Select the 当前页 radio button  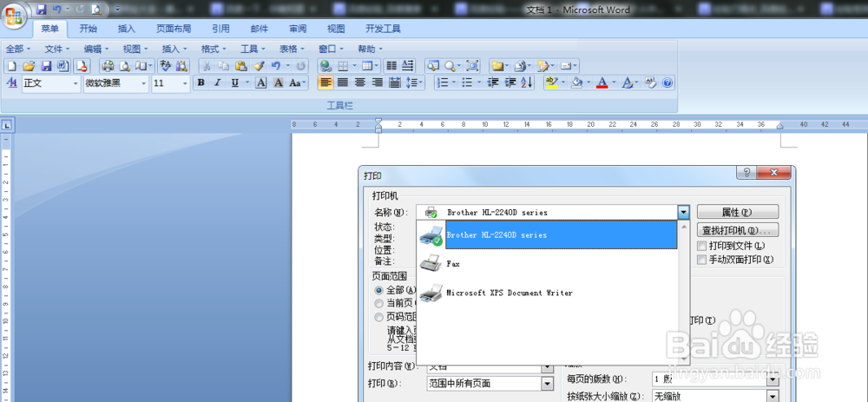(x=378, y=303)
